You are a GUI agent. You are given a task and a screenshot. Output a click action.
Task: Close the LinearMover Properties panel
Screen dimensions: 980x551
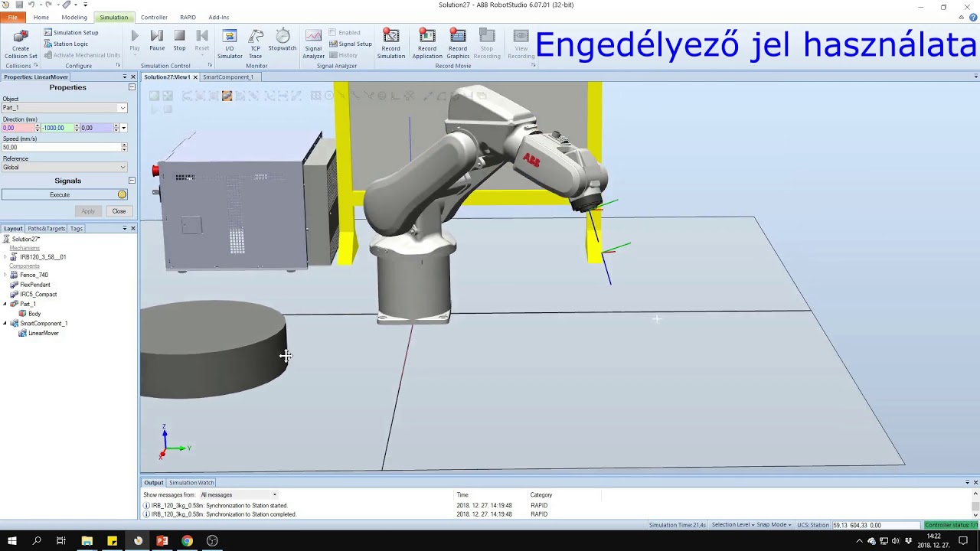click(132, 77)
